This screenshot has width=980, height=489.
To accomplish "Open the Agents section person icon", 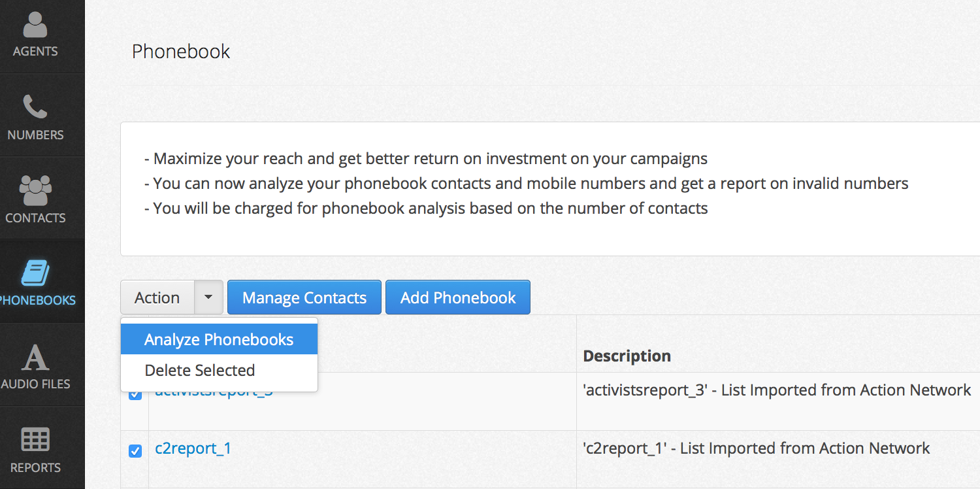I will [35, 25].
